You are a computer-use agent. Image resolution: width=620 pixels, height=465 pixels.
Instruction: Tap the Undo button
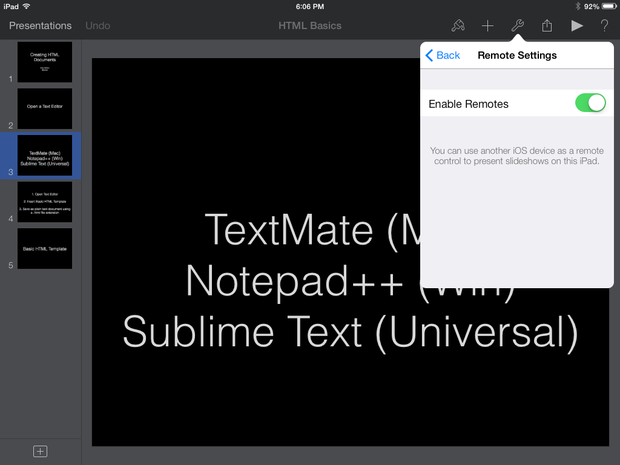coord(98,26)
